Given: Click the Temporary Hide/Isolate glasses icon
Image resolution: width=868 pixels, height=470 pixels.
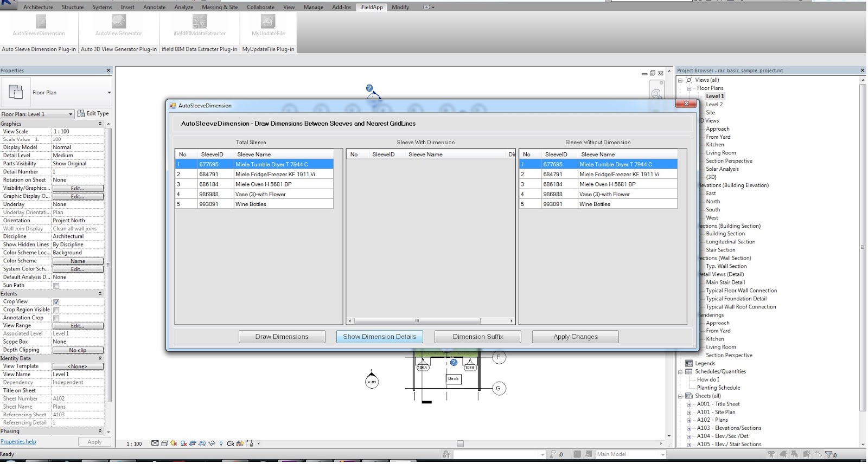Looking at the screenshot, I should point(212,443).
